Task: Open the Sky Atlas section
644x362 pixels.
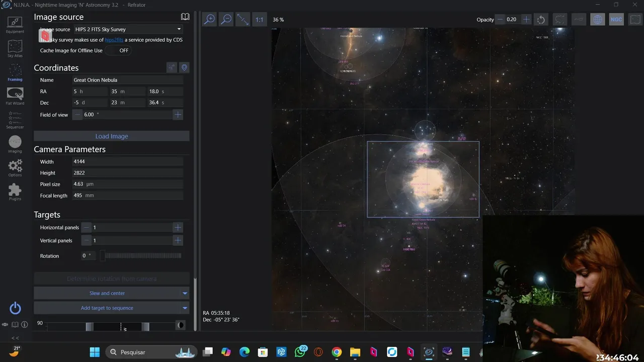Action: pyautogui.click(x=15, y=49)
